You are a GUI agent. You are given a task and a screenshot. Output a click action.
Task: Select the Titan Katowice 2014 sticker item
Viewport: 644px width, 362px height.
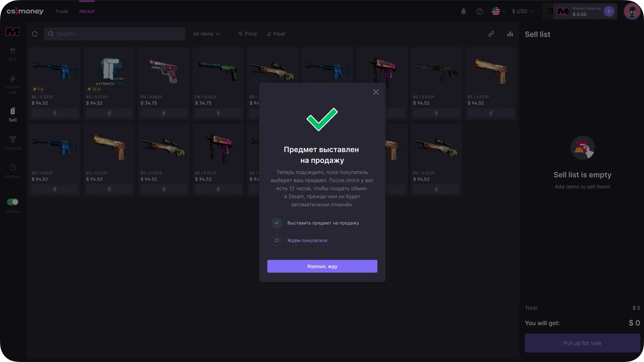click(x=110, y=84)
